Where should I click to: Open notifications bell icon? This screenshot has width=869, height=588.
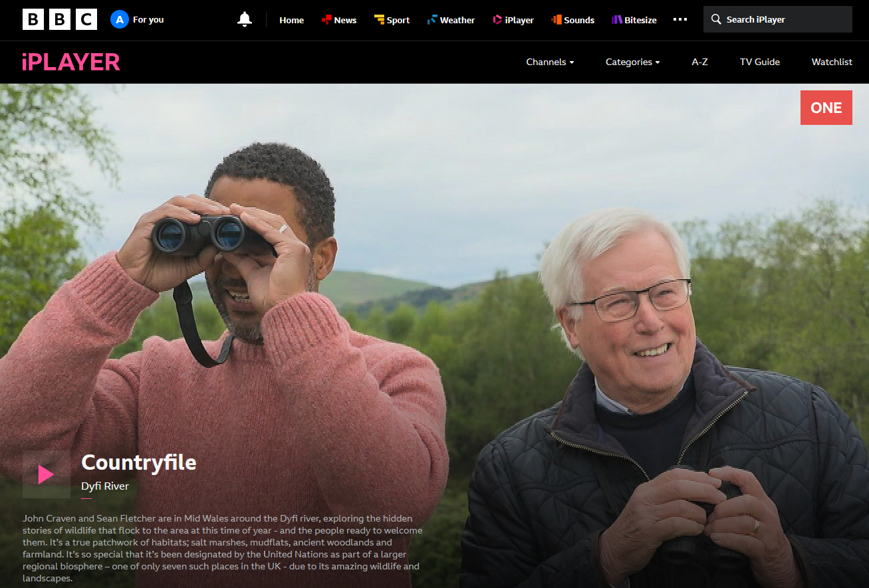click(x=245, y=20)
